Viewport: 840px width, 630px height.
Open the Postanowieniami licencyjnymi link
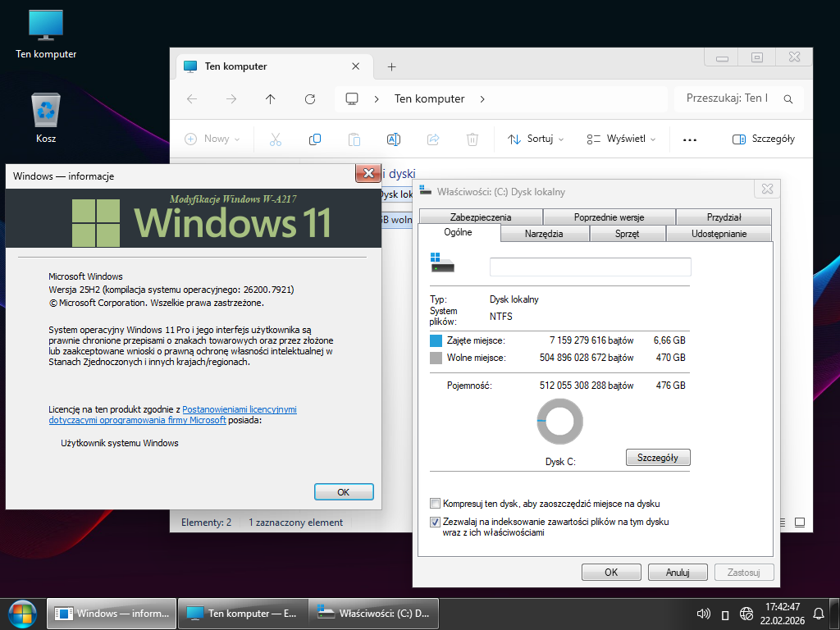pos(240,409)
